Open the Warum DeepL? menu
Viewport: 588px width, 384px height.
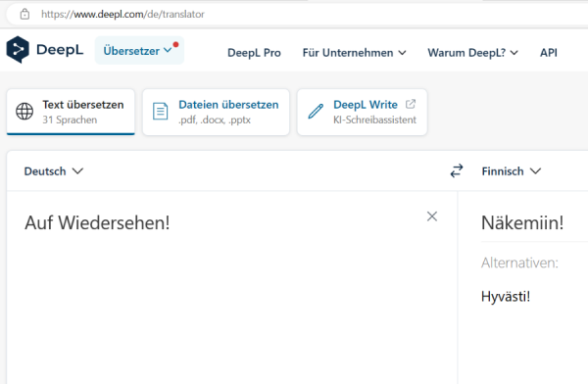[x=472, y=53]
